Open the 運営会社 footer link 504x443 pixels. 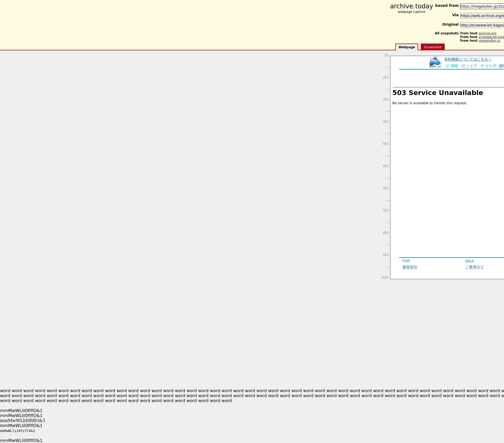coord(409,267)
